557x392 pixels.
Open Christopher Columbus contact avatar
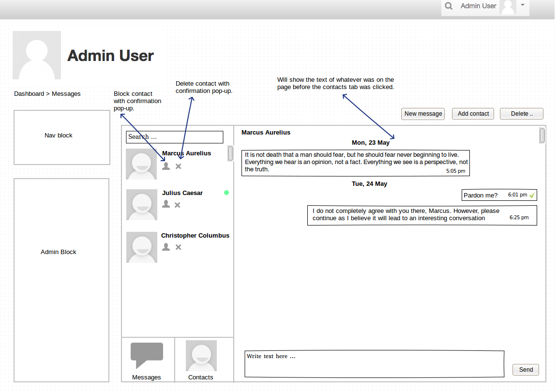[x=142, y=247]
